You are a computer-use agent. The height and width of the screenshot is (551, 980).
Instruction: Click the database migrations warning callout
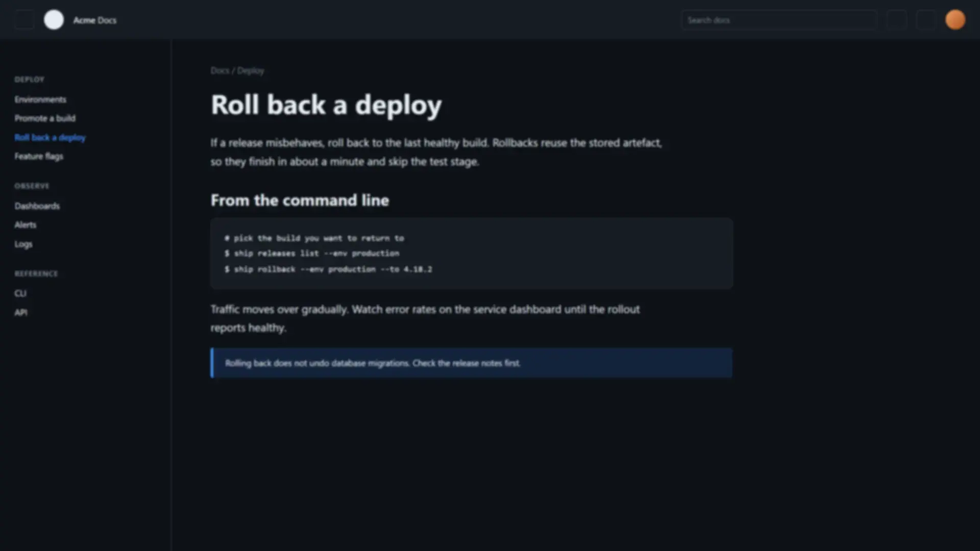coord(472,363)
